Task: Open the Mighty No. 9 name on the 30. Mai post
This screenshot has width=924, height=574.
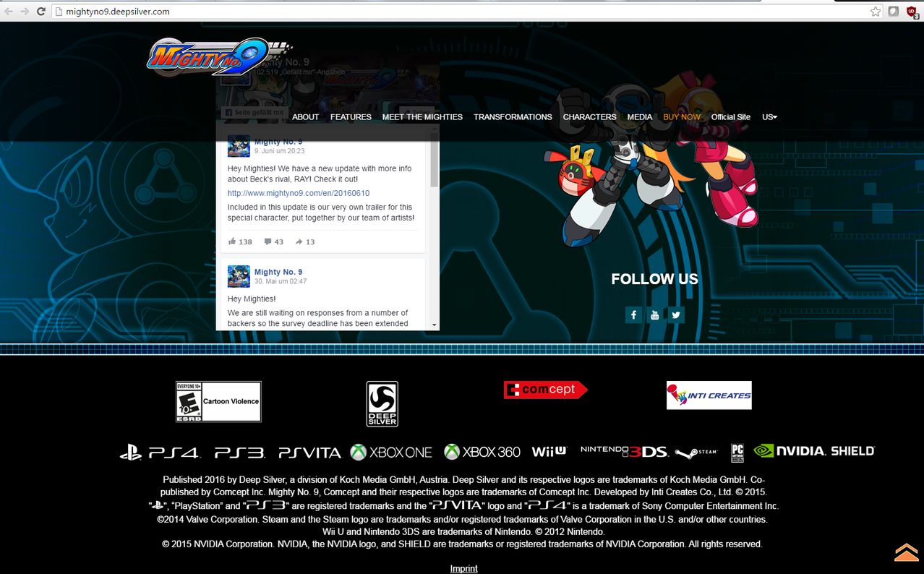Action: [278, 272]
